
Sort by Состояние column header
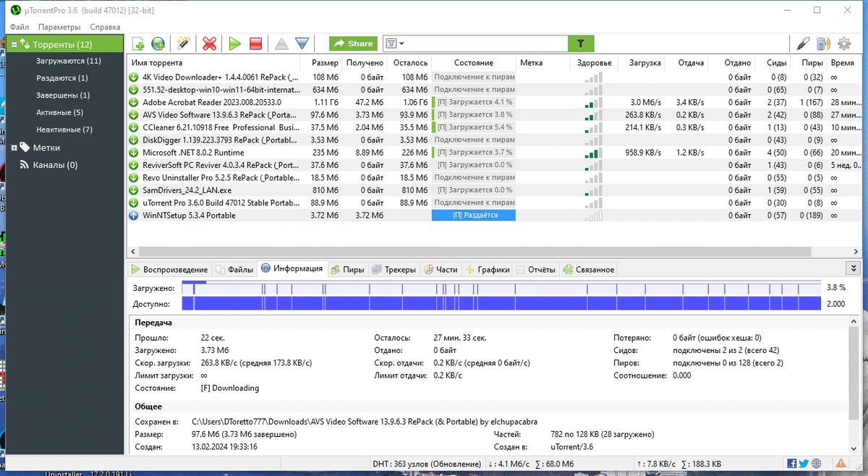point(474,63)
